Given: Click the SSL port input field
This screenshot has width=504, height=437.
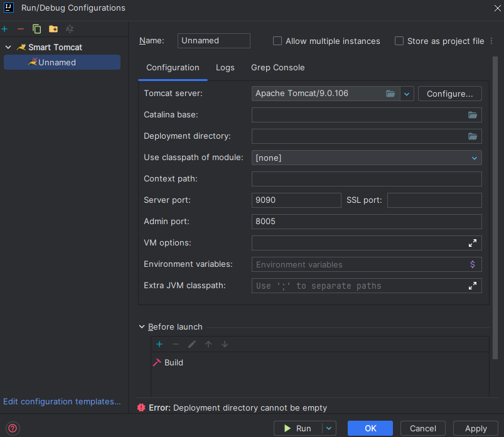Looking at the screenshot, I should coord(434,200).
